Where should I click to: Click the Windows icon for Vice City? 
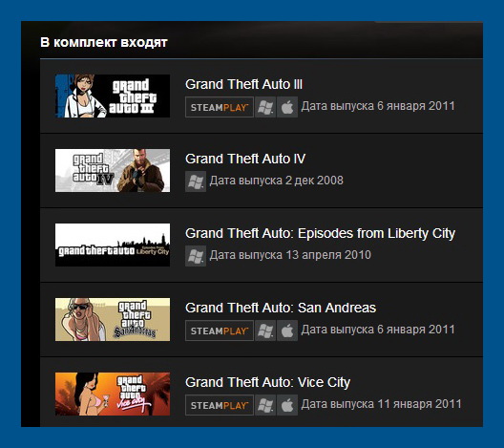[265, 405]
